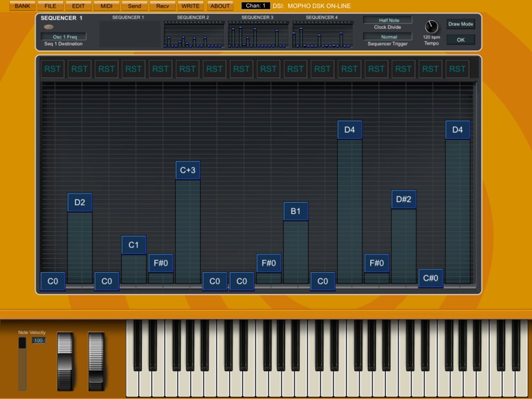Open the Clock Divide 'Half Note' dropdown
Image resolution: width=532 pixels, height=399 pixels.
coord(388,20)
